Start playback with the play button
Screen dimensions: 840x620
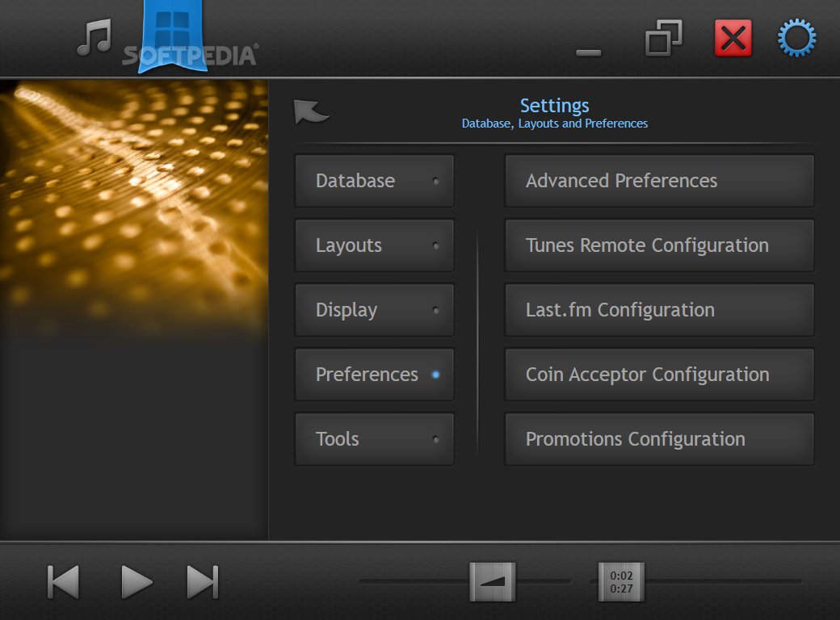coord(137,581)
